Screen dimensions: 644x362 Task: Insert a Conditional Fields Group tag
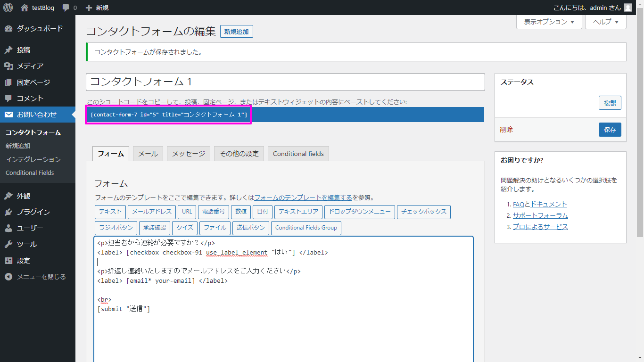tap(306, 228)
